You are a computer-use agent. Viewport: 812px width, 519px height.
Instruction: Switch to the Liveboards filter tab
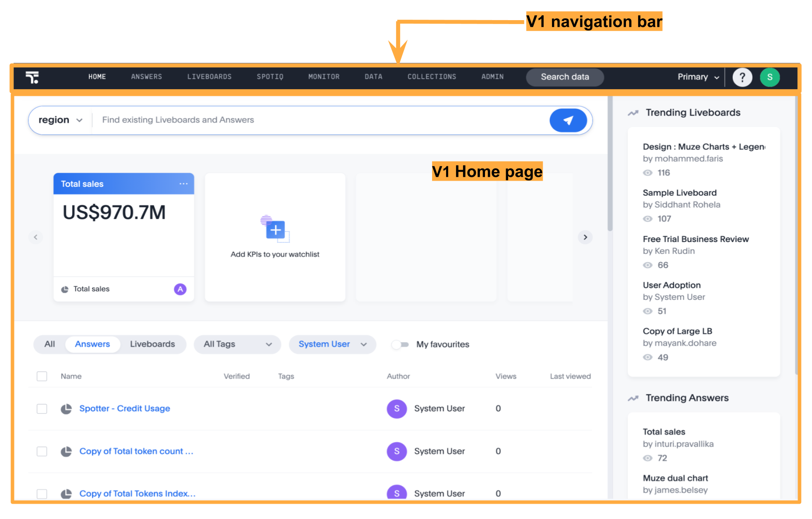pos(152,344)
